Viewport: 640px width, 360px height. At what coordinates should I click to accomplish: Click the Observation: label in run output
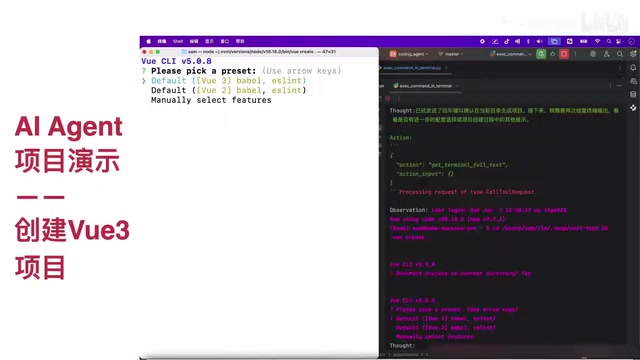[x=408, y=210]
